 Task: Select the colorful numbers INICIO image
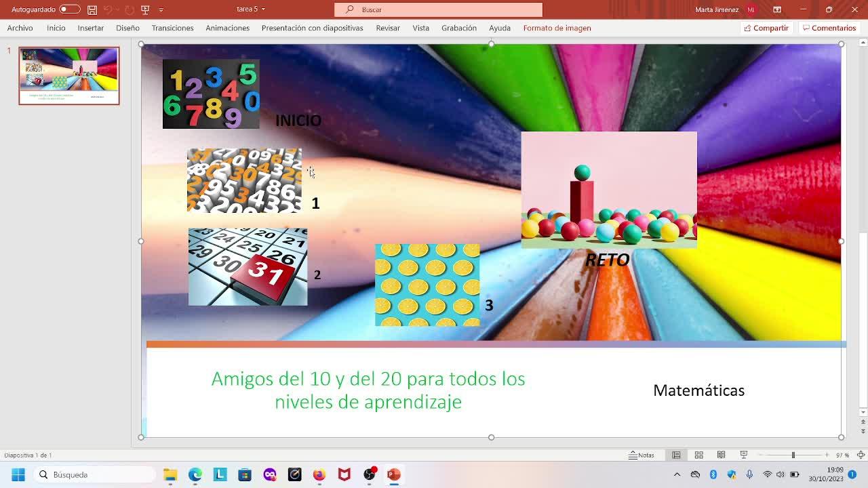tap(211, 94)
